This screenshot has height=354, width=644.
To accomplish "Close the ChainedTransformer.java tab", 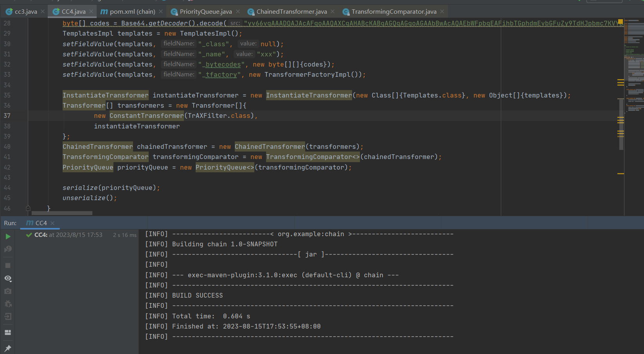I will 333,12.
